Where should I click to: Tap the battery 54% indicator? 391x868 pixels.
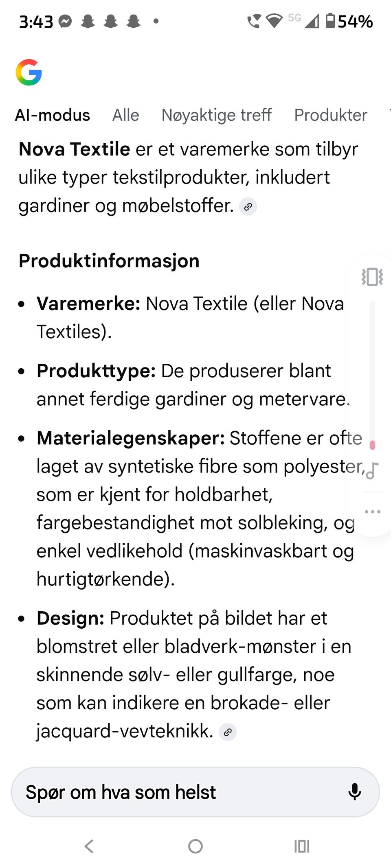coord(349,21)
